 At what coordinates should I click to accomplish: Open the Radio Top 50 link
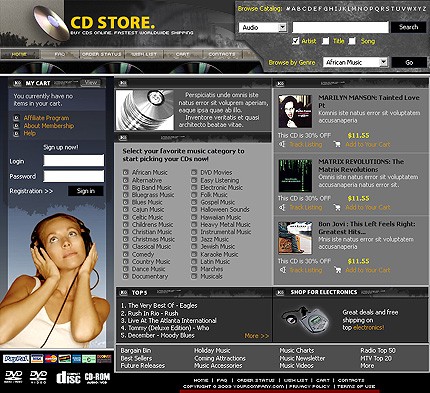click(x=378, y=351)
